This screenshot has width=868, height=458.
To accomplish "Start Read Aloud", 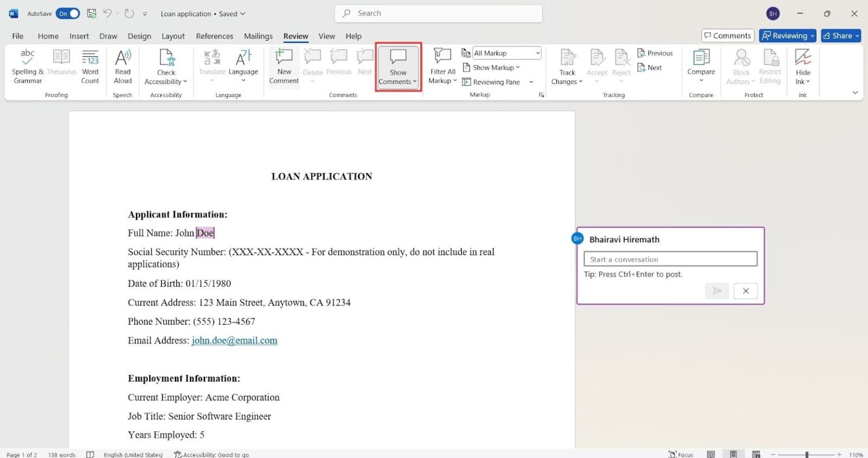I will click(122, 66).
